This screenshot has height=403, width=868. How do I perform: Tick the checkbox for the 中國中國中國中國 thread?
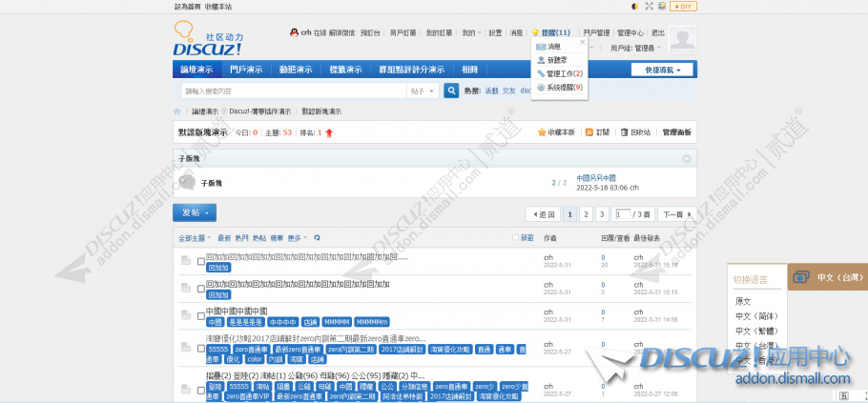point(201,312)
